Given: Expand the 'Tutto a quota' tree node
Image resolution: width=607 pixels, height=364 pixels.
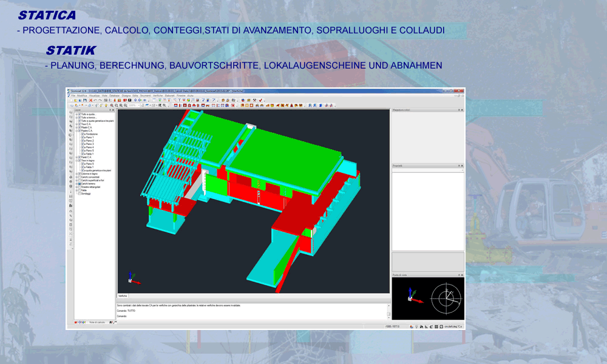Looking at the screenshot, I should coord(76,114).
